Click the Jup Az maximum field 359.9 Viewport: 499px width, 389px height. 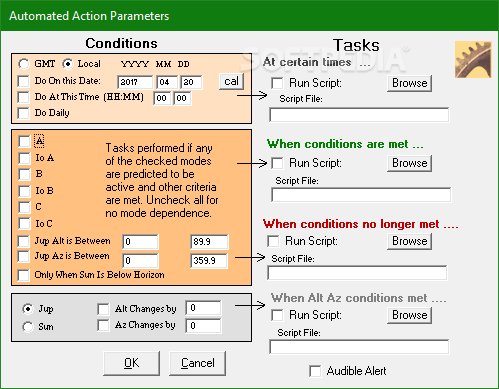point(209,261)
